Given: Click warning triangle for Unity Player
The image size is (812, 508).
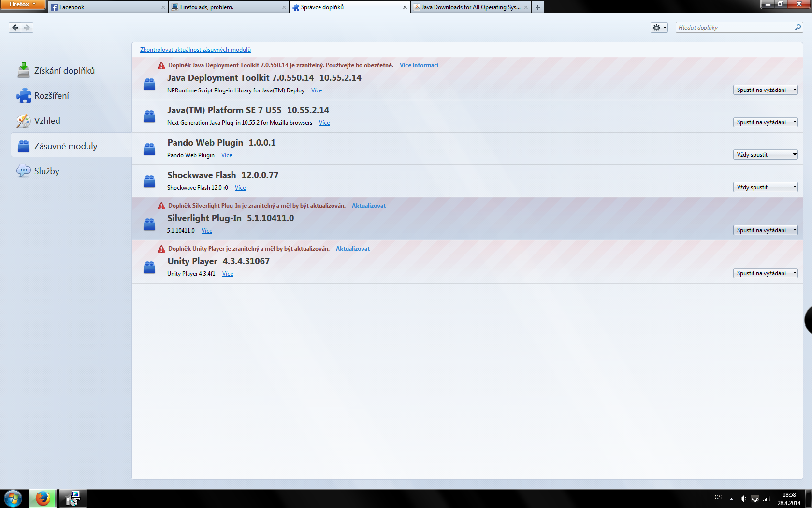Looking at the screenshot, I should (x=161, y=249).
